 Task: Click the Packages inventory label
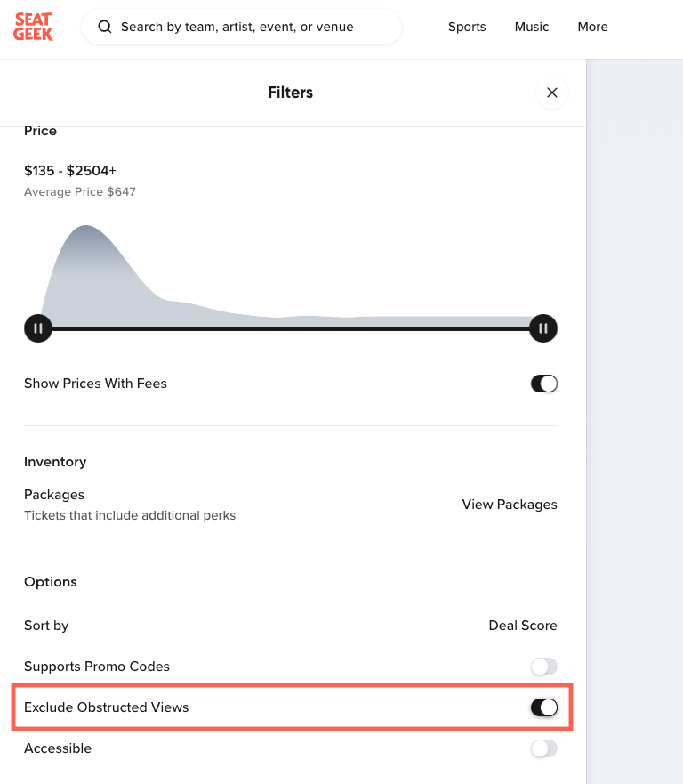(x=54, y=495)
